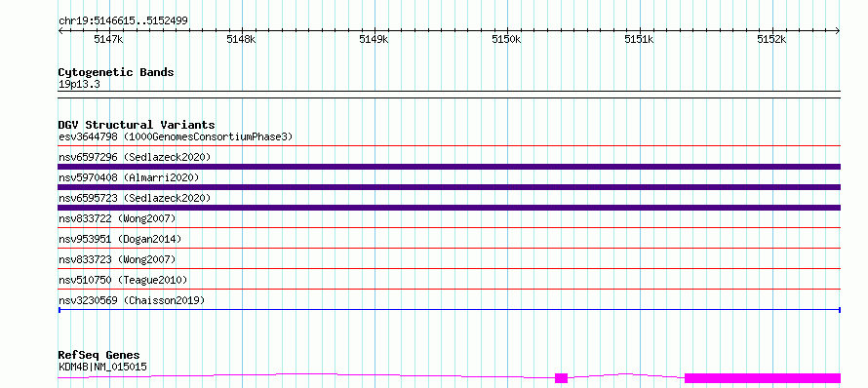Select the RefSeq Genes track title
Image resolution: width=868 pixels, height=388 pixels.
click(99, 355)
